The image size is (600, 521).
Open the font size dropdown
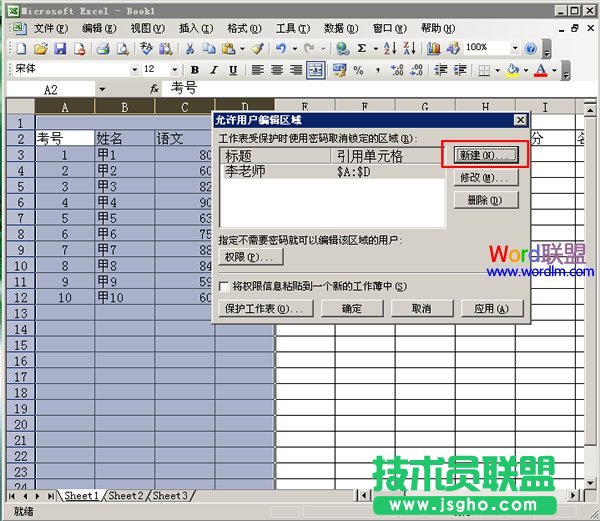176,70
